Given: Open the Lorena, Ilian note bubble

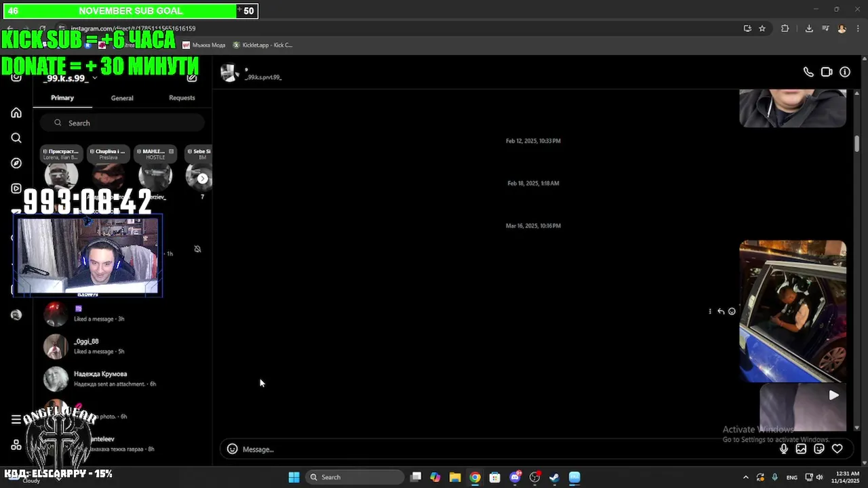Looking at the screenshot, I should 61,154.
